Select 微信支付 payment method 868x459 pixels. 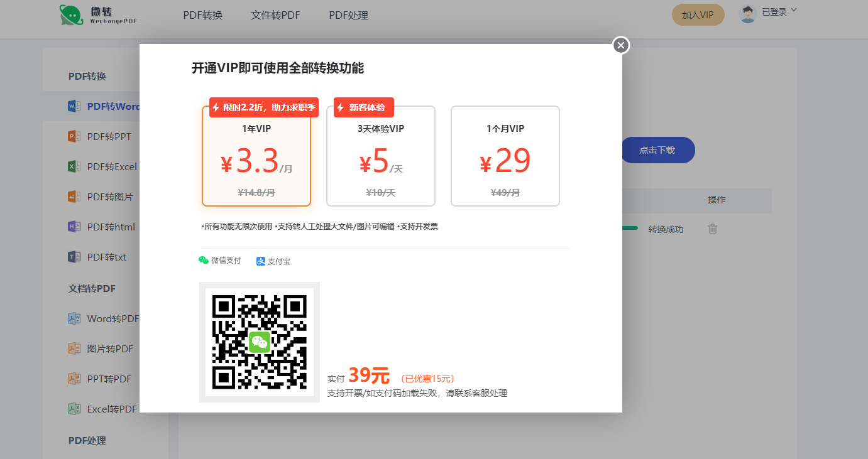point(219,260)
